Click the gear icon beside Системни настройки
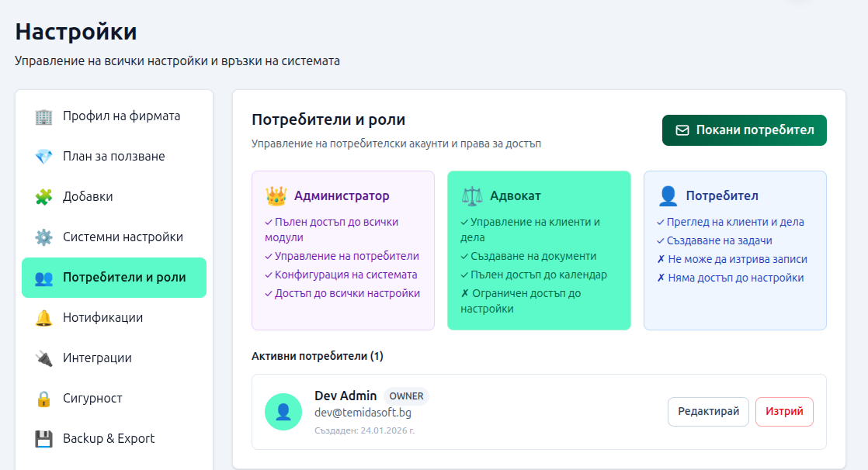868x470 pixels. (43, 237)
